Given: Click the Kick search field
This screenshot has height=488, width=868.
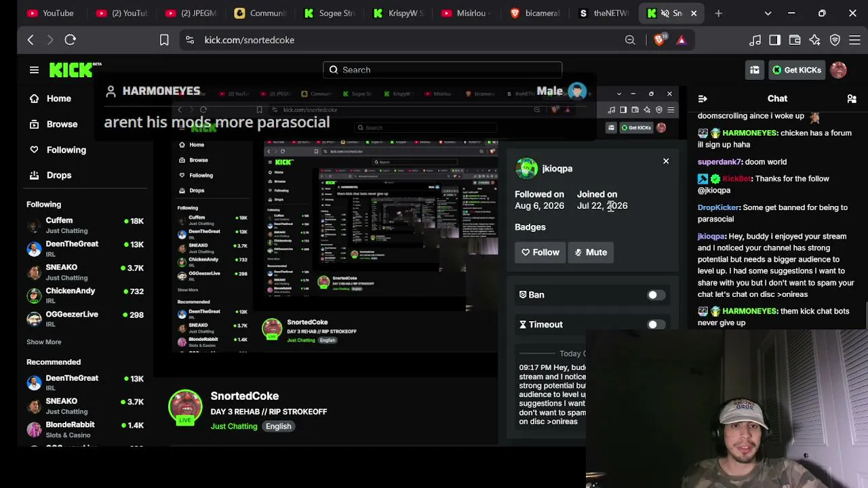Looking at the screenshot, I should coord(442,70).
